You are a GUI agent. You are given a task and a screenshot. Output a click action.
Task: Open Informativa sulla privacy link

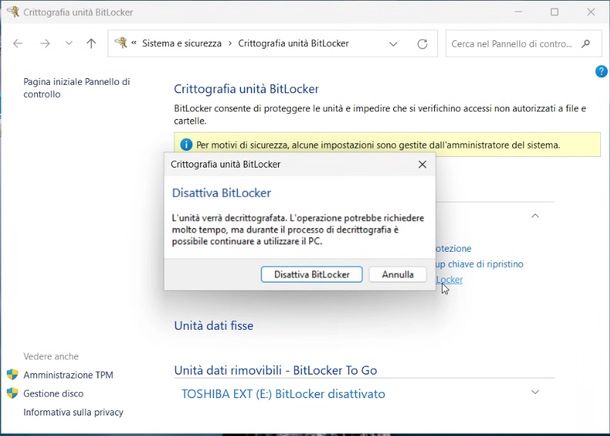coord(74,412)
